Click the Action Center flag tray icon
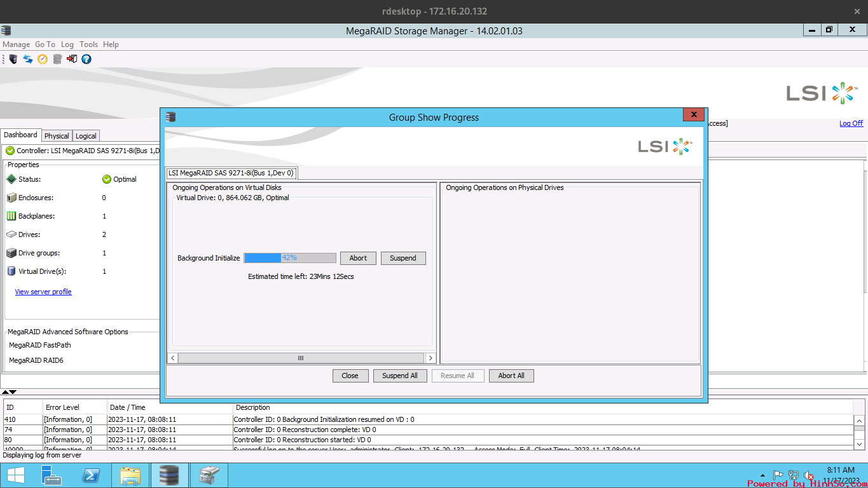Screen dimensions: 868x488 [x=778, y=475]
